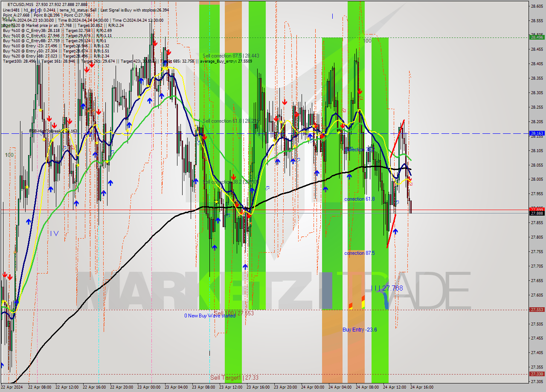Click the green 28.496 price tag
Viewport: 546px width, 392px height.
pos(537,37)
